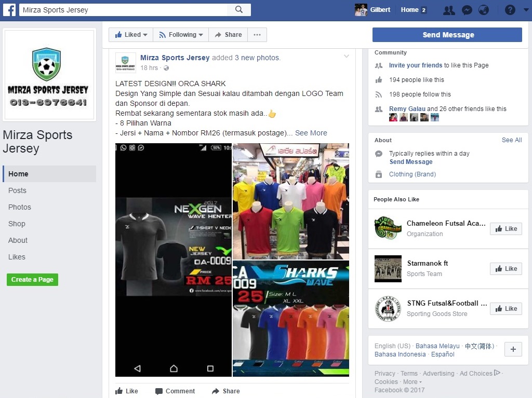Viewport: 532px width, 398px height.
Task: Open STNG Futsal&Football page logo
Action: (388, 309)
